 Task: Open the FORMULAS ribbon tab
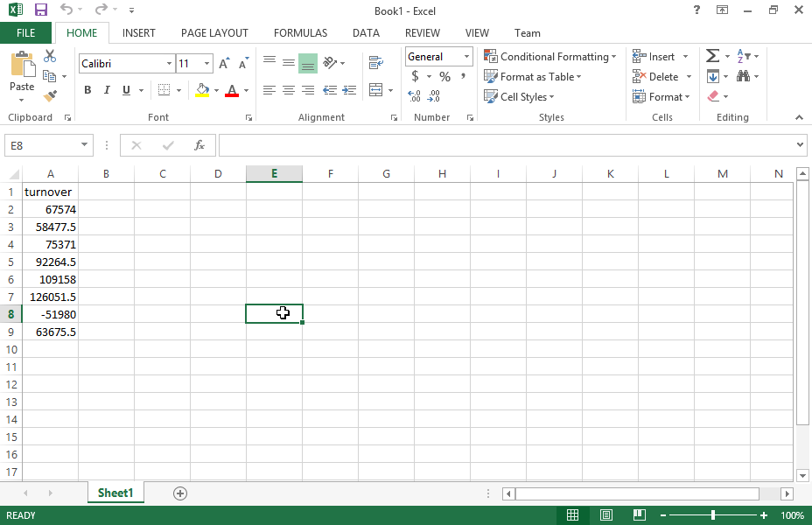[300, 33]
